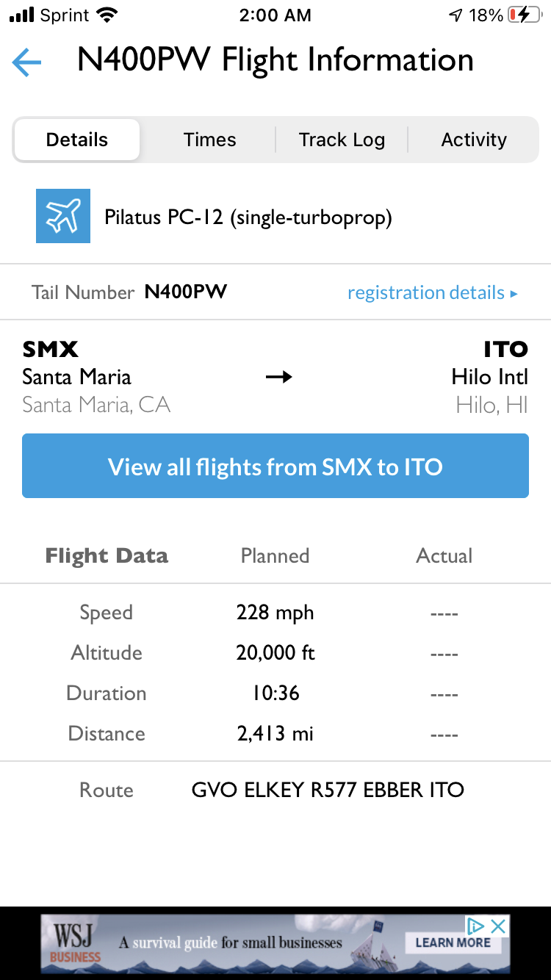Open the WSJ Business ad banner
Viewport: 551px width, 980px height.
[x=220, y=943]
